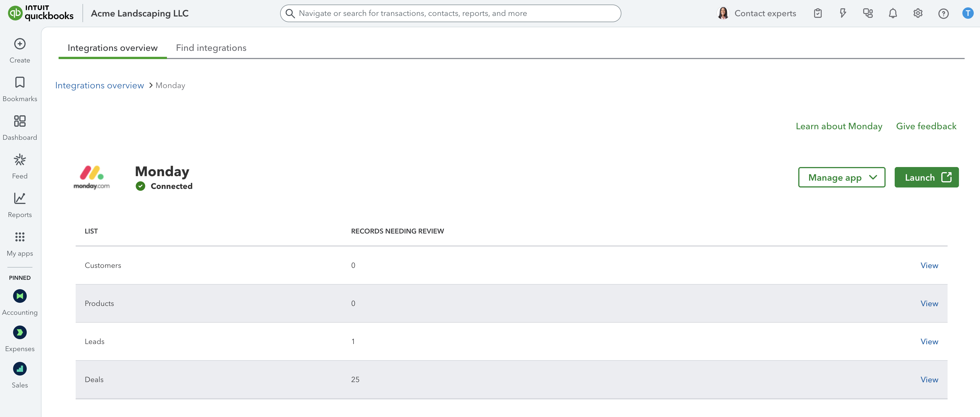Open the apps monitor icon in header
Image resolution: width=980 pixels, height=417 pixels.
tap(868, 13)
